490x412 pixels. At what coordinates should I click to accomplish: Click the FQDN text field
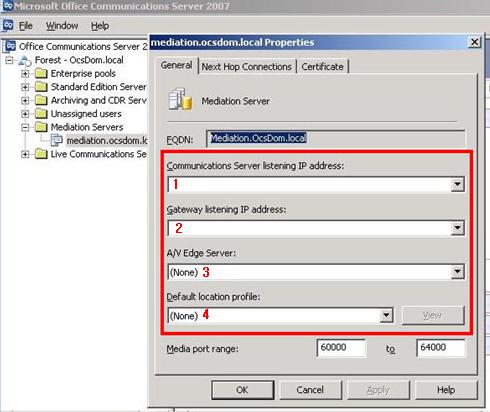click(335, 139)
